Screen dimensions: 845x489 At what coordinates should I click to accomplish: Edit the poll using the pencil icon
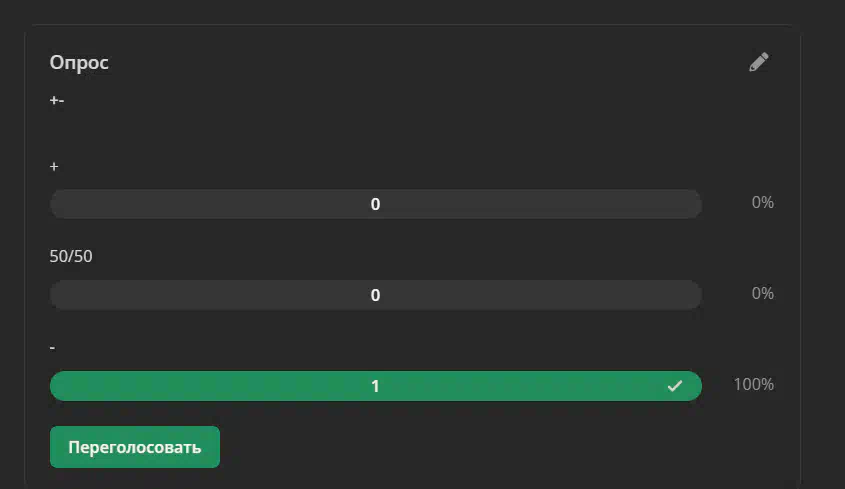tap(759, 62)
